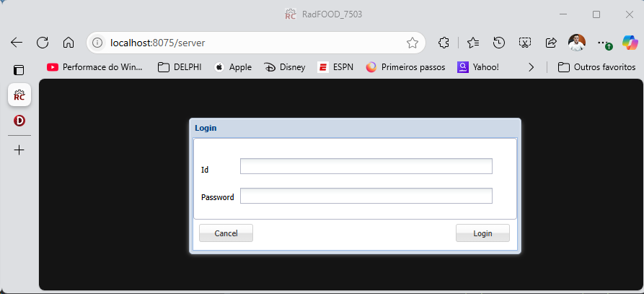This screenshot has width=644, height=294.
Task: Launch Copilot from the toolbar icon
Action: [x=630, y=43]
